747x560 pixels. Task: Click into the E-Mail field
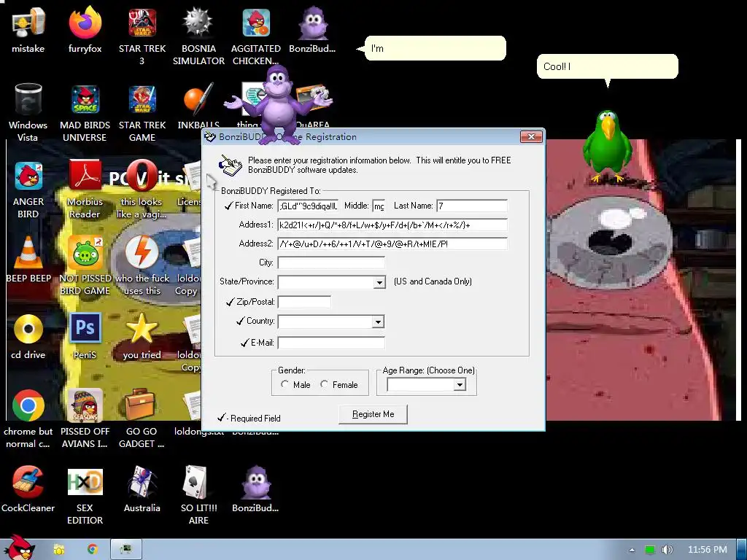click(x=331, y=343)
